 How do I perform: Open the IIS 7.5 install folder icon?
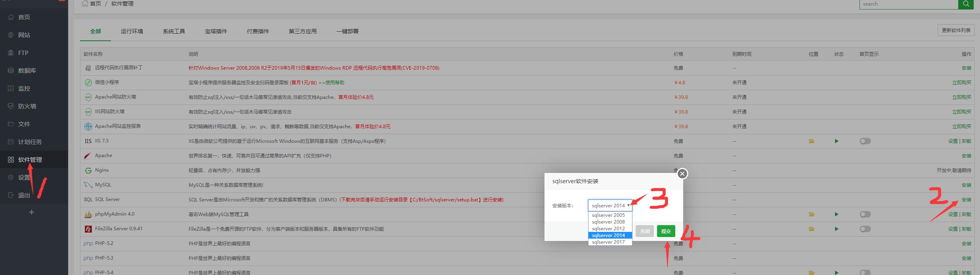pos(812,141)
